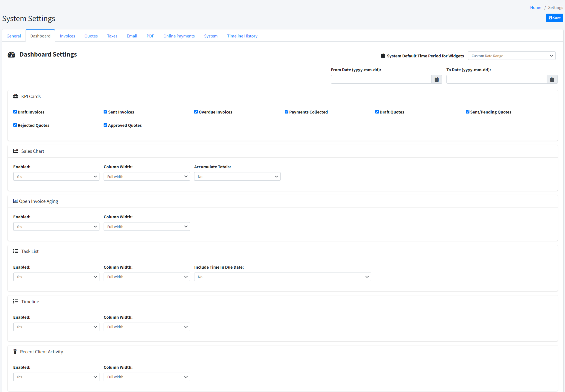Open the Online Payments tab
Viewport: 565px width, 392px height.
pyautogui.click(x=179, y=36)
